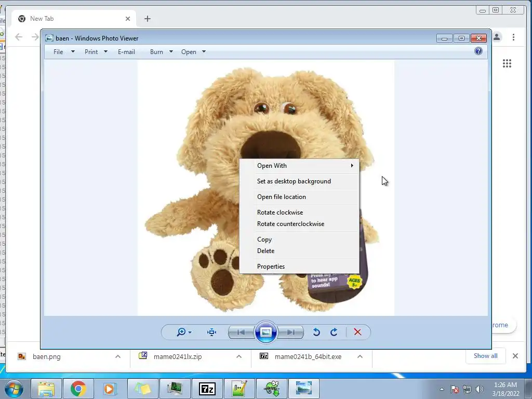This screenshot has width=532, height=399.
Task: Open a new Chrome tab with plus button
Action: pyautogui.click(x=147, y=19)
